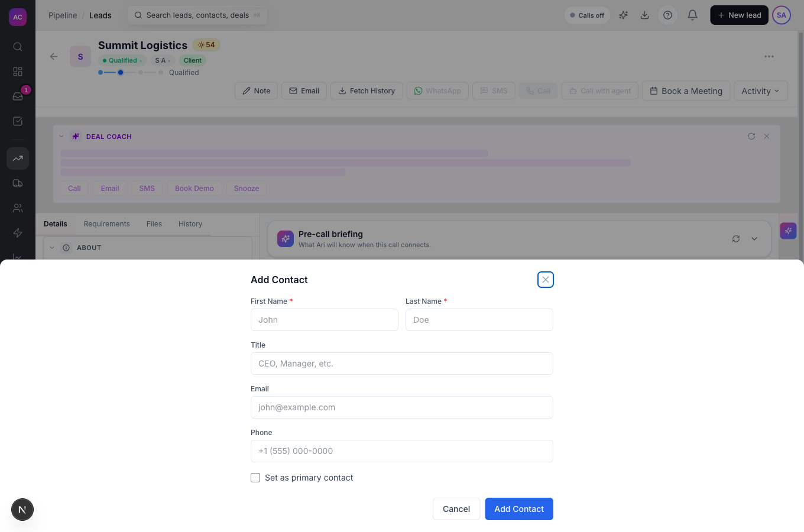The image size is (804, 532).
Task: Open the three-dot more options menu
Action: pyautogui.click(x=769, y=57)
